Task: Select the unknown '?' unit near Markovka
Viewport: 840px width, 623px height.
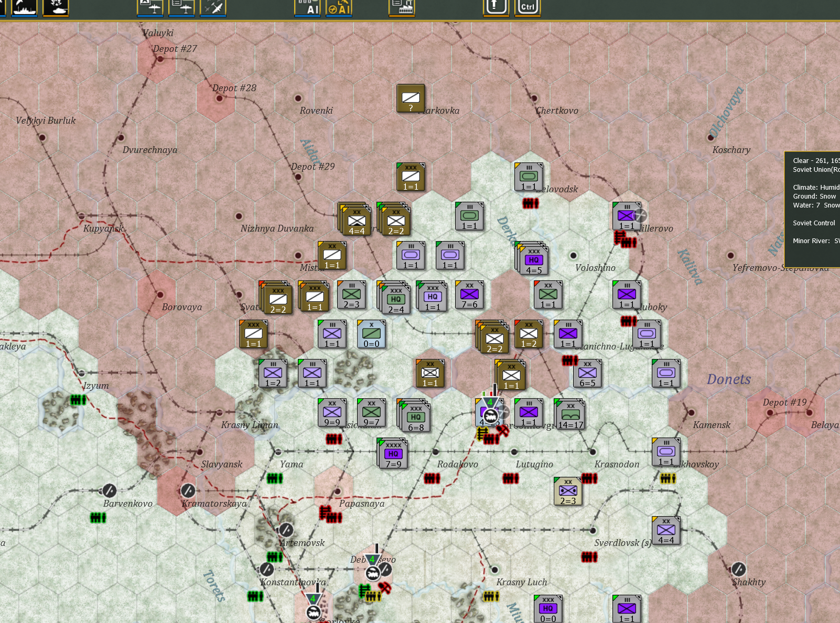Action: click(x=411, y=98)
